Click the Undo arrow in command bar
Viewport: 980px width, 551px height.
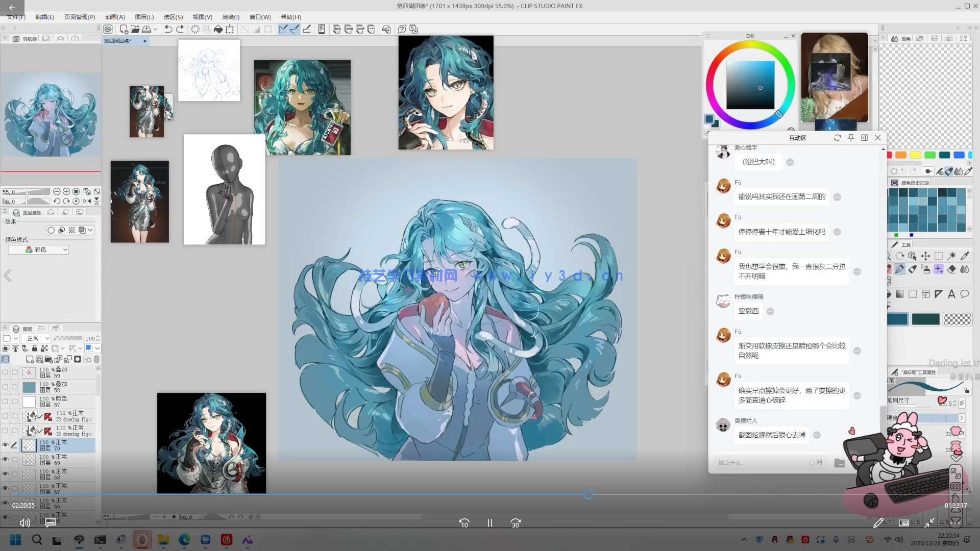pyautogui.click(x=168, y=29)
